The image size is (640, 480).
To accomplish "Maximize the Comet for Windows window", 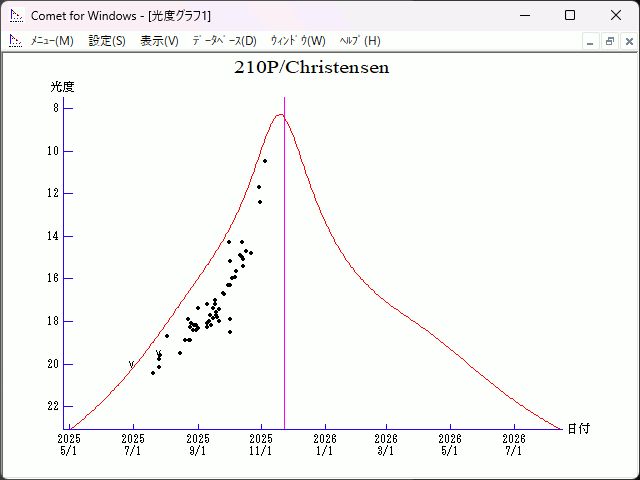I will coord(570,15).
